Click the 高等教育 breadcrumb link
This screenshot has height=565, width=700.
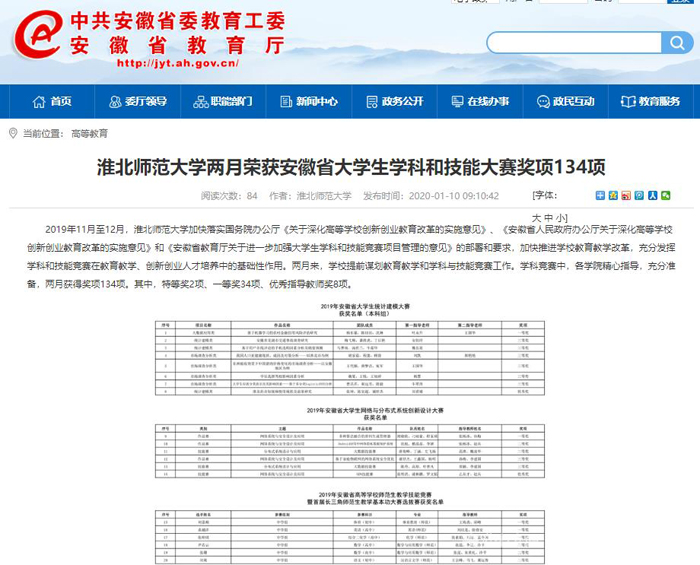89,133
